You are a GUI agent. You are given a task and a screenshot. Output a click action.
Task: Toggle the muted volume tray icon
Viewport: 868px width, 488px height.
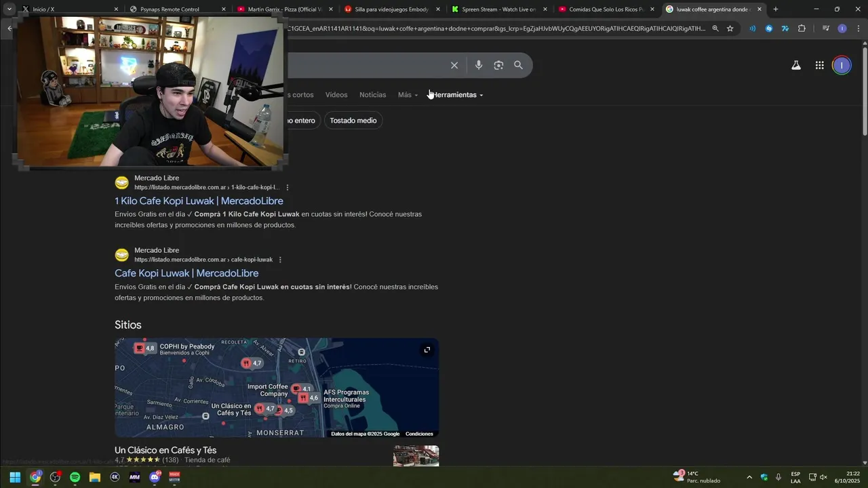(823, 477)
